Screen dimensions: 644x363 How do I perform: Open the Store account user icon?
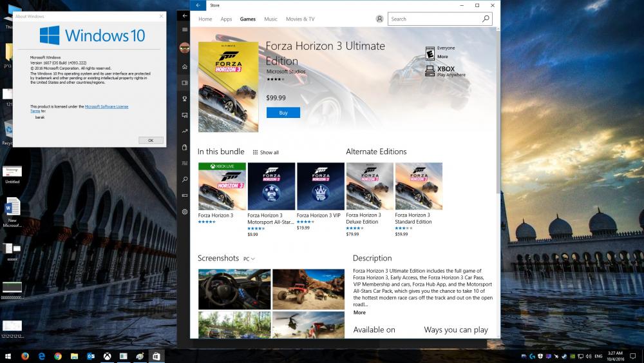tap(379, 19)
